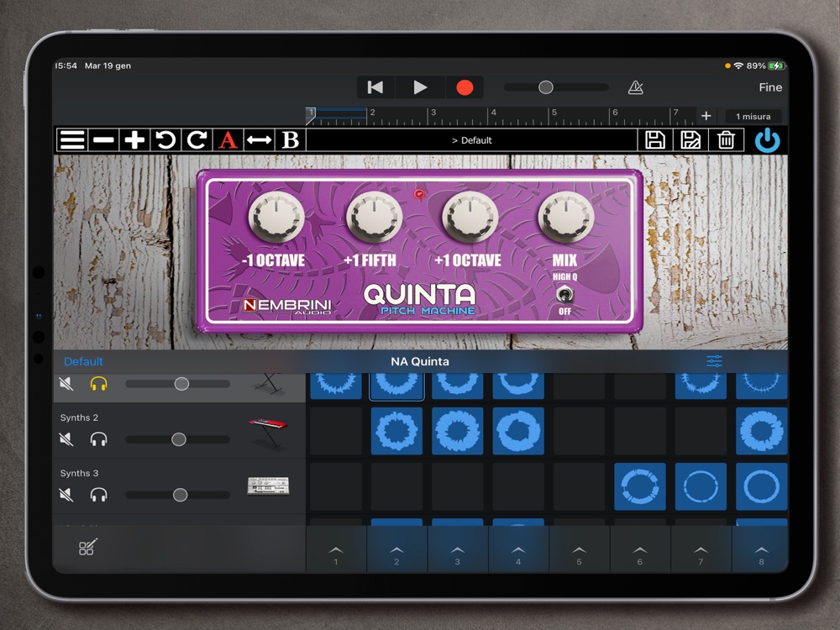Toggle the metronome
The height and width of the screenshot is (630, 840).
(x=635, y=87)
